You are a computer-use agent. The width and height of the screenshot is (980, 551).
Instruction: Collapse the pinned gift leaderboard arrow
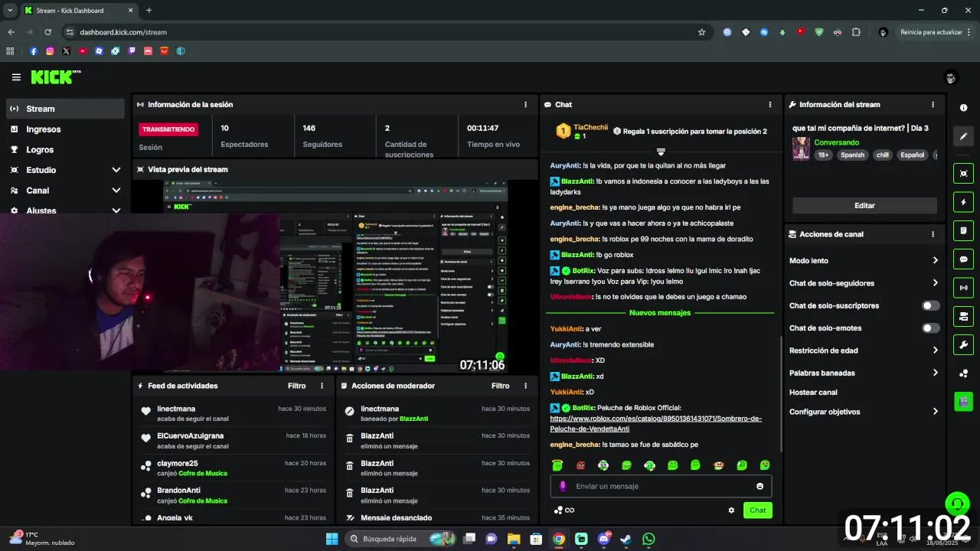click(661, 152)
